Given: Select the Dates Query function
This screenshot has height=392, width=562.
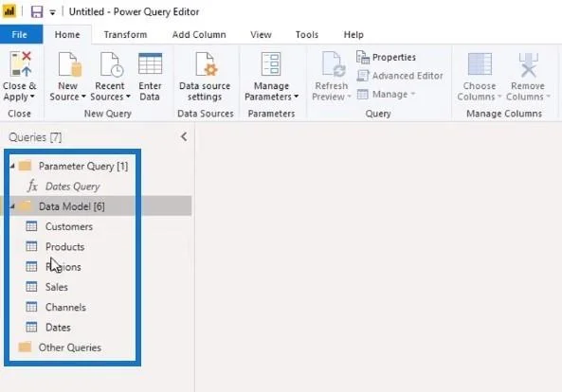Looking at the screenshot, I should [x=72, y=187].
